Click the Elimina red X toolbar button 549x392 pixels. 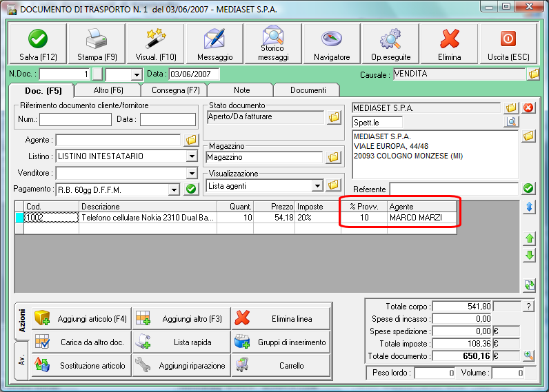tap(450, 44)
